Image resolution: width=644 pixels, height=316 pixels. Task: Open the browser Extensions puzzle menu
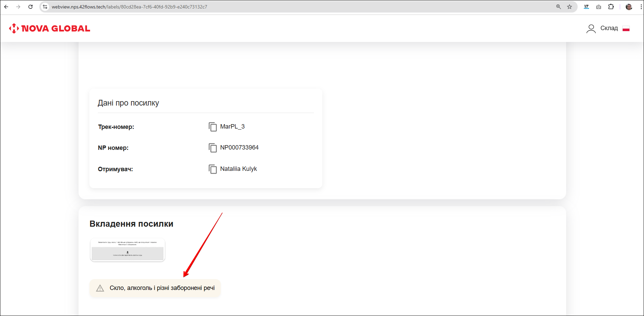point(611,7)
